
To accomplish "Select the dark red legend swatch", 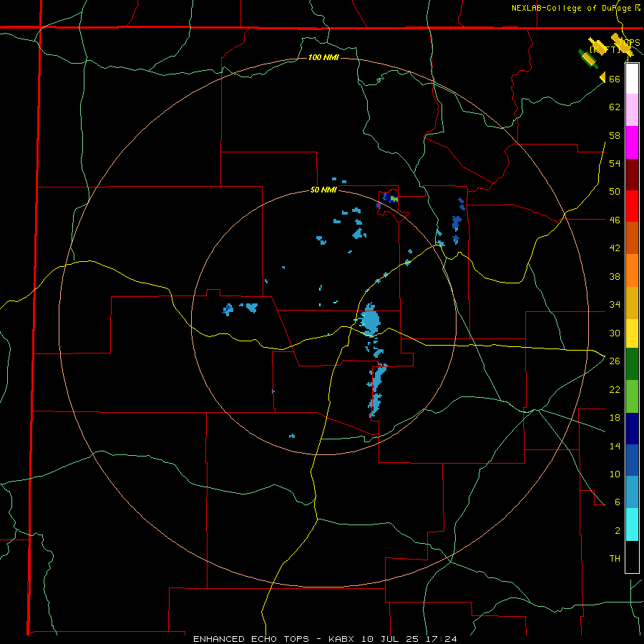I will (x=632, y=174).
